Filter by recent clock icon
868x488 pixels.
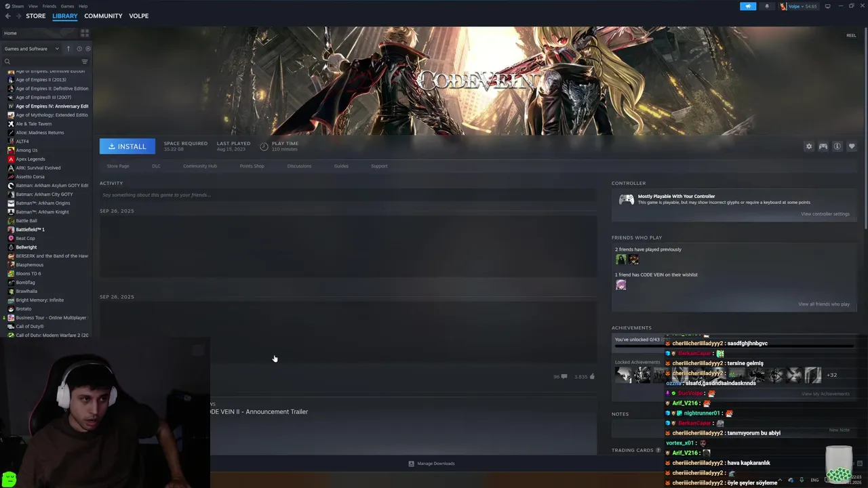click(x=79, y=49)
